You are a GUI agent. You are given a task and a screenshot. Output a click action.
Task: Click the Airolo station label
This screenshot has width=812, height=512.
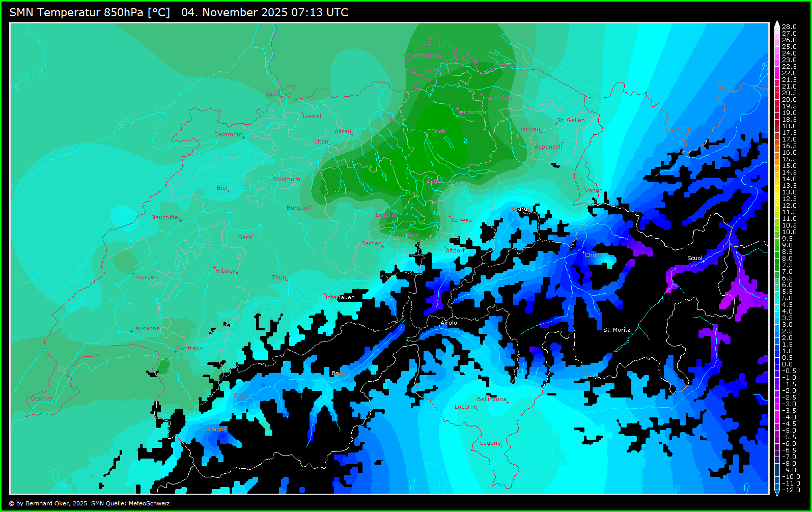coord(449,323)
